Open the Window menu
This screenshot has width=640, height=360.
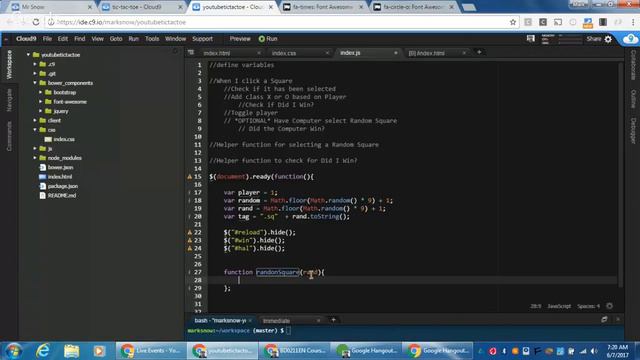coord(176,39)
